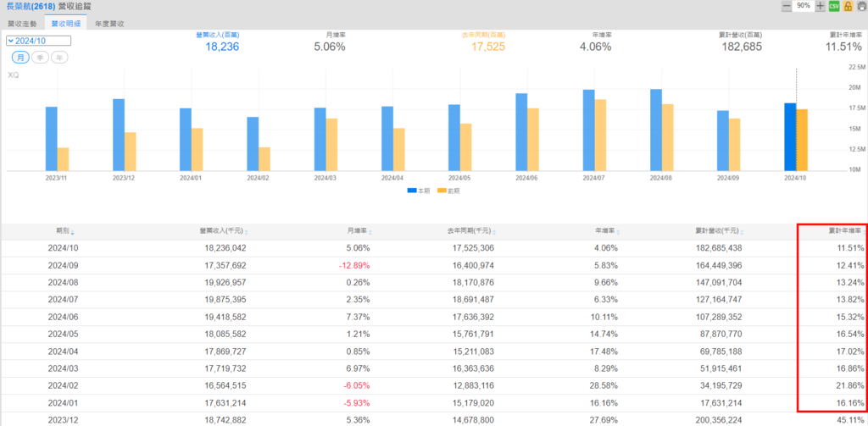
Task: Click the dark blue 2024/10 current-period bar
Action: 790,137
